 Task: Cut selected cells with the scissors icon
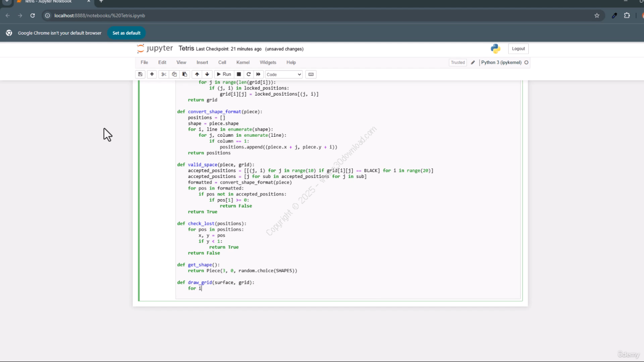point(164,74)
